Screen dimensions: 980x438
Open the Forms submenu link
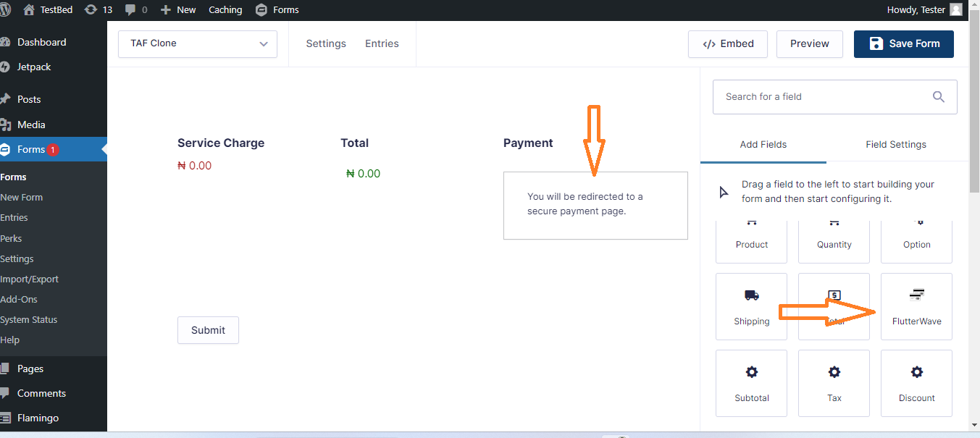coord(13,177)
